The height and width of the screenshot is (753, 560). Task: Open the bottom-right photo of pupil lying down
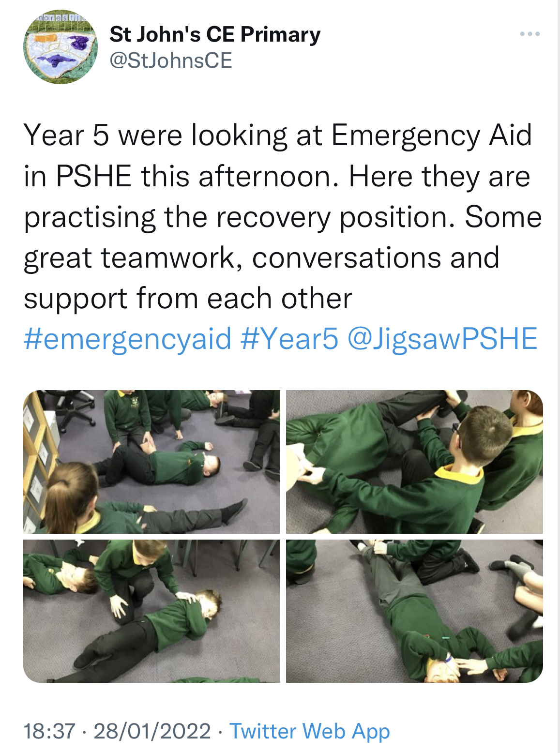[x=414, y=611]
